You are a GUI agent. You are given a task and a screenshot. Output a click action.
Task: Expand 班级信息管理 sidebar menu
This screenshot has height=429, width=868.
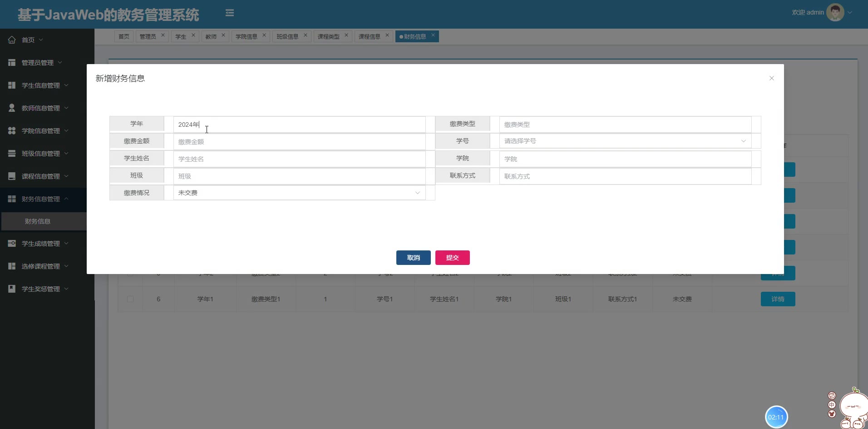(x=66, y=153)
